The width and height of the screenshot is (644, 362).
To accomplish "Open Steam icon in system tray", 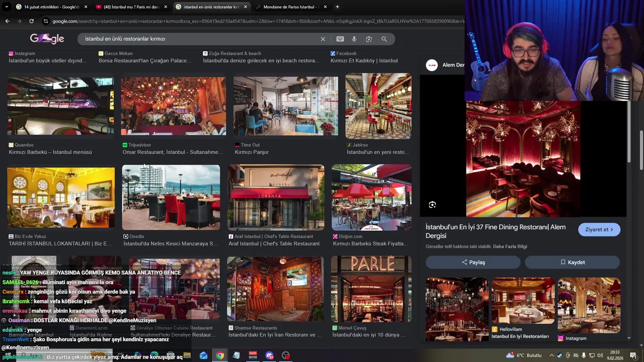I will (x=559, y=355).
